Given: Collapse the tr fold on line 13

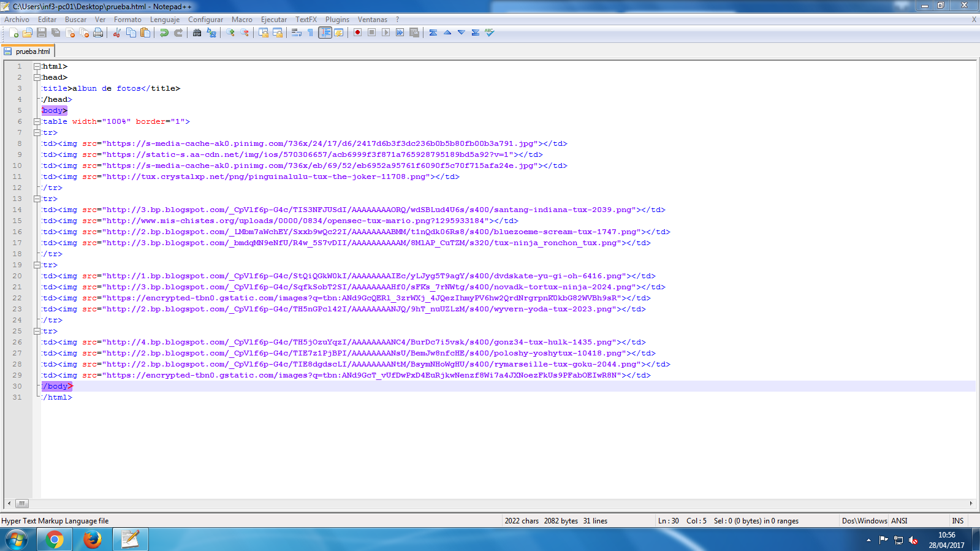Looking at the screenshot, I should [x=37, y=199].
